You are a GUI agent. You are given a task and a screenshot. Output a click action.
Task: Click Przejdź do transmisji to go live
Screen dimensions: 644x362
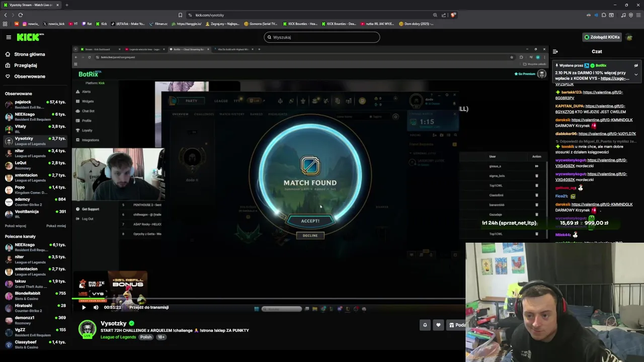pyautogui.click(x=149, y=307)
